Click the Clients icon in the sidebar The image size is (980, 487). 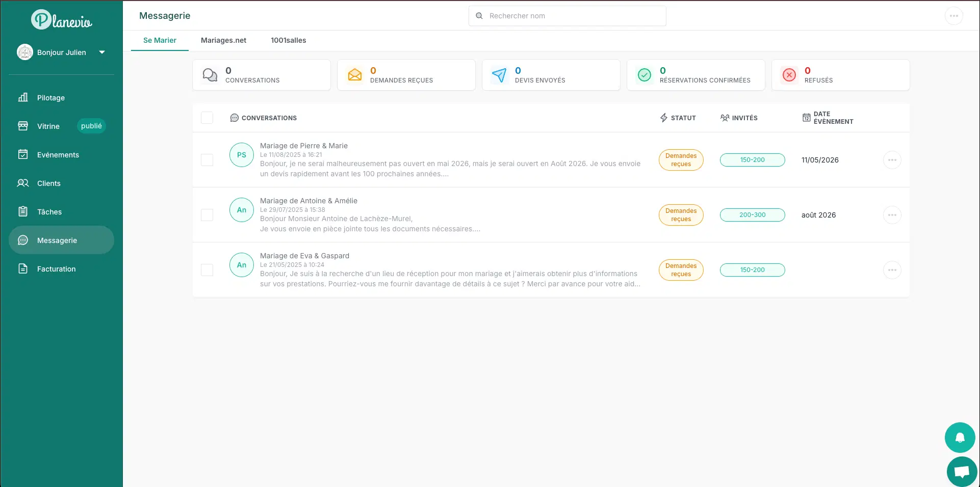[23, 183]
